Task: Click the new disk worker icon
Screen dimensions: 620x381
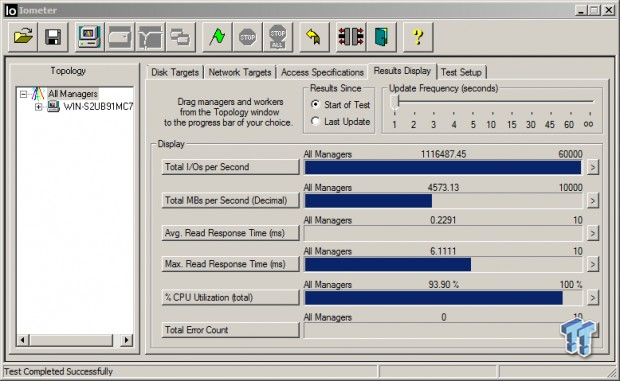Action: (x=120, y=37)
